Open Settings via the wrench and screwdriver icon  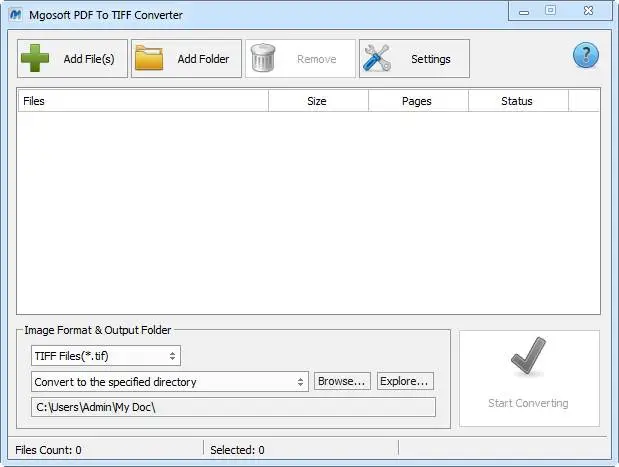coord(377,58)
